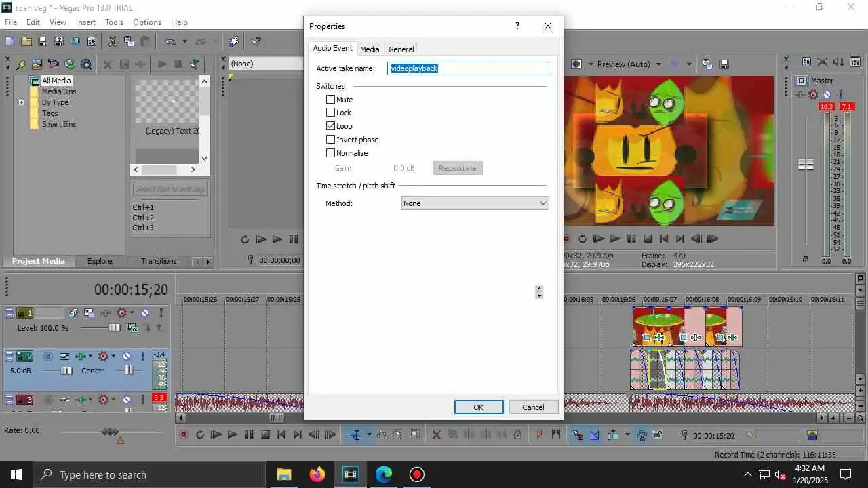Click the Copy icon in main toolbar
868x488 pixels.
click(129, 41)
